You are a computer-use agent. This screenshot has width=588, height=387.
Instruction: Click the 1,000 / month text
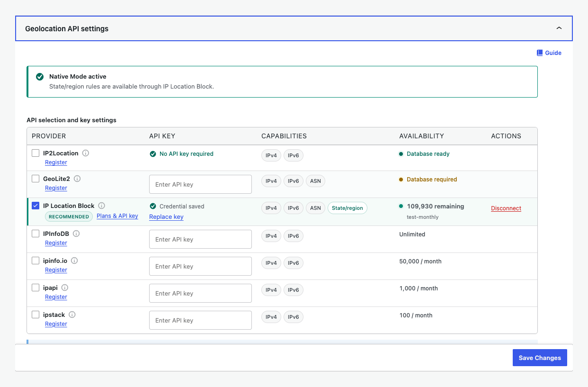pyautogui.click(x=419, y=288)
